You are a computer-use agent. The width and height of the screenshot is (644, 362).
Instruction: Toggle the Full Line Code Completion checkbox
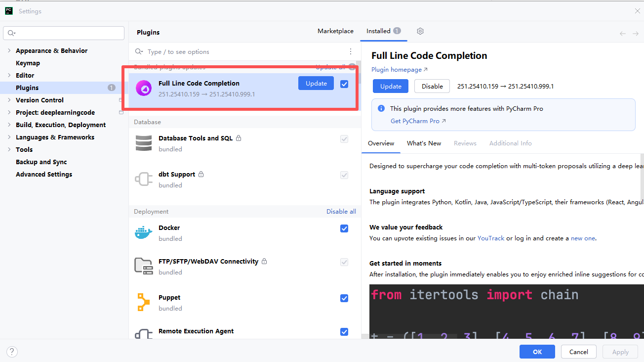344,84
